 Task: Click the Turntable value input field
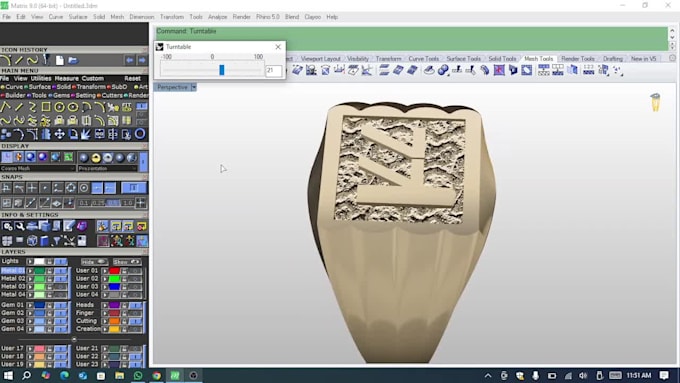tap(274, 70)
